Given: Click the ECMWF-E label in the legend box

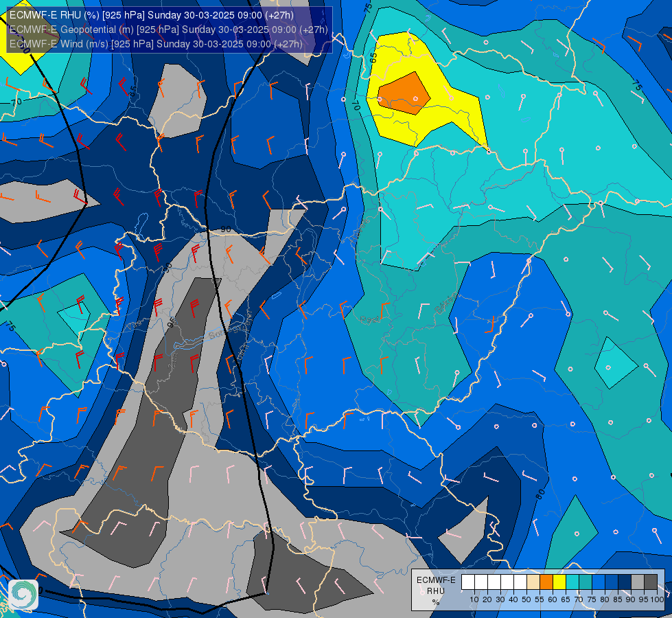Looking at the screenshot, I should click(436, 580).
